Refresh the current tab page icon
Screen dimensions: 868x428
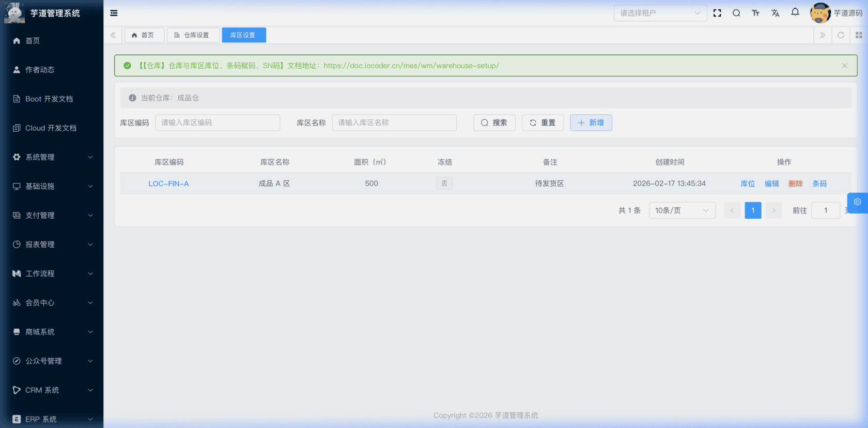(x=841, y=35)
